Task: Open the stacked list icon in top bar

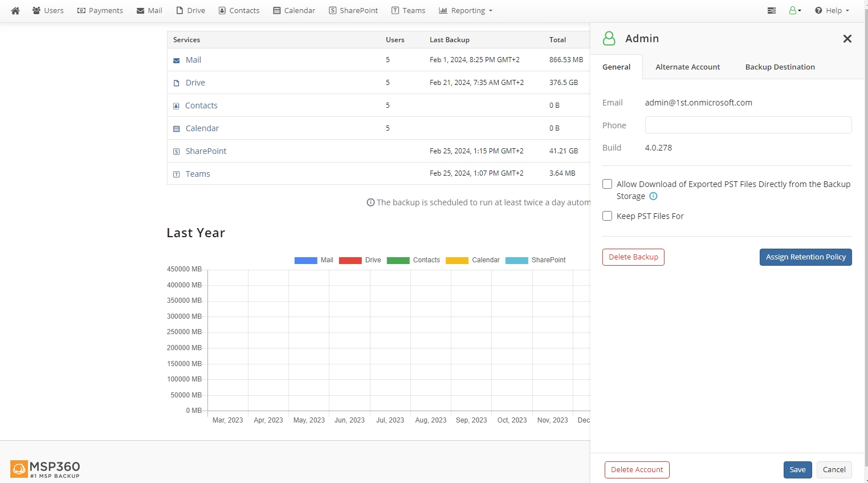Action: click(772, 11)
